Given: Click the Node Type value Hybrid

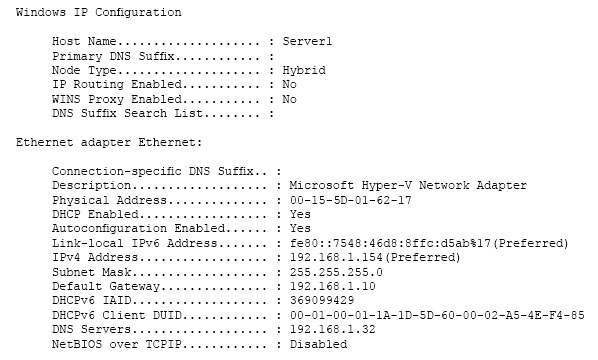Looking at the screenshot, I should tap(304, 71).
